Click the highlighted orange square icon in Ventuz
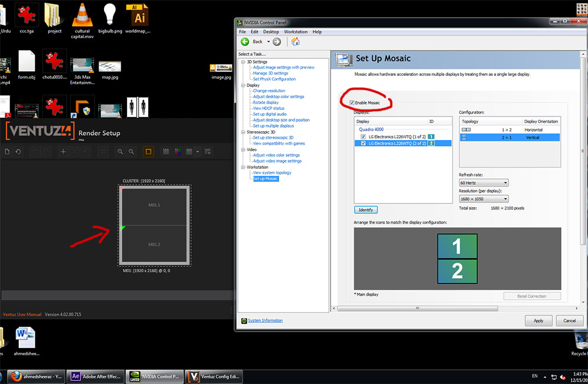588x384 pixels. click(x=149, y=152)
